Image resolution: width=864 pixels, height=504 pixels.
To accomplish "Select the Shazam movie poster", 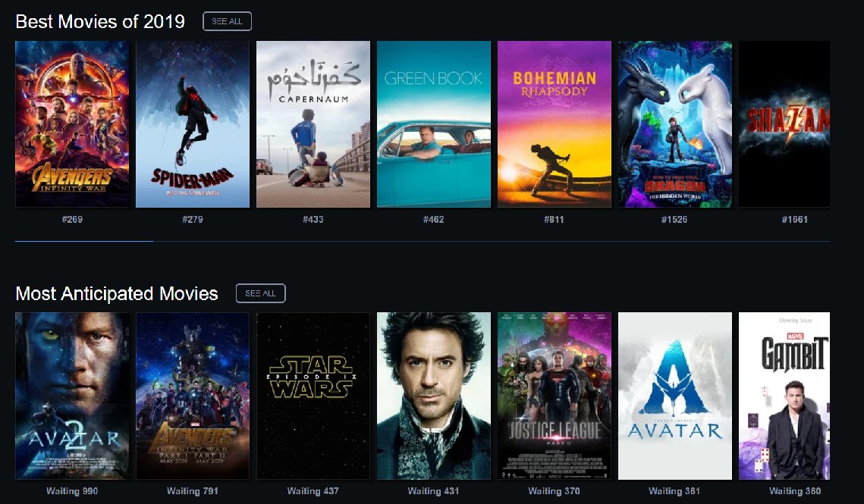I will pos(784,124).
